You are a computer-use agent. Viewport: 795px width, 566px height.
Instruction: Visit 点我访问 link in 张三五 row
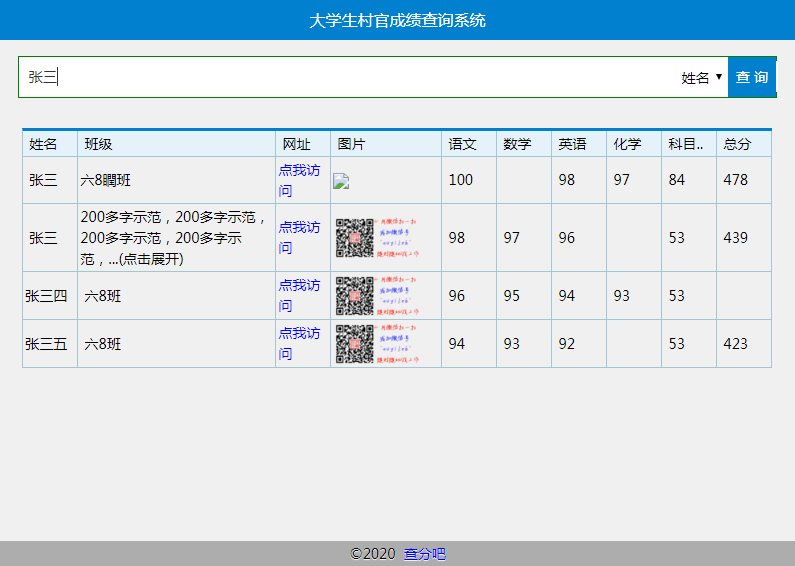[x=299, y=344]
